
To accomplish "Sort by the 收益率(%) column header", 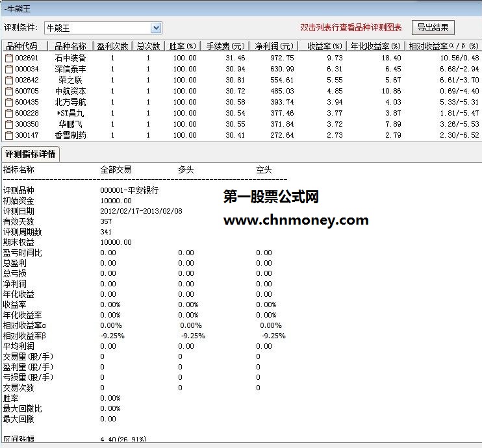I will [x=322, y=46].
